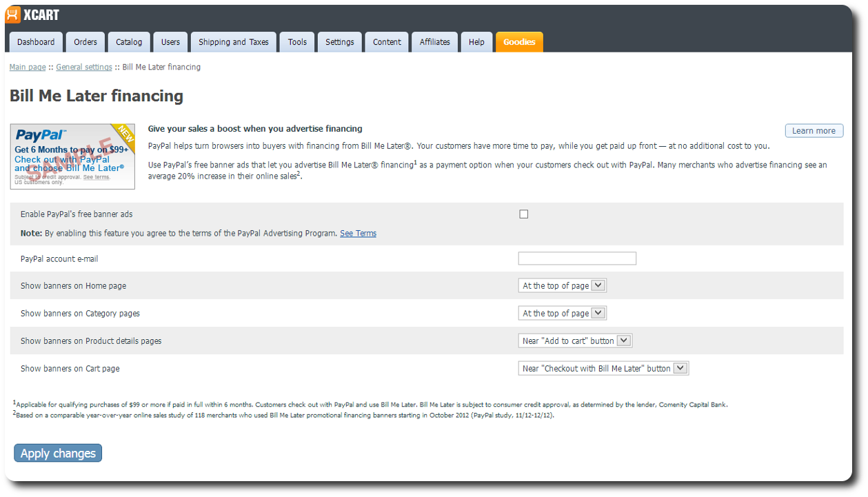Click the Apply changes button
Viewport: 868px width, 497px height.
pyautogui.click(x=58, y=453)
